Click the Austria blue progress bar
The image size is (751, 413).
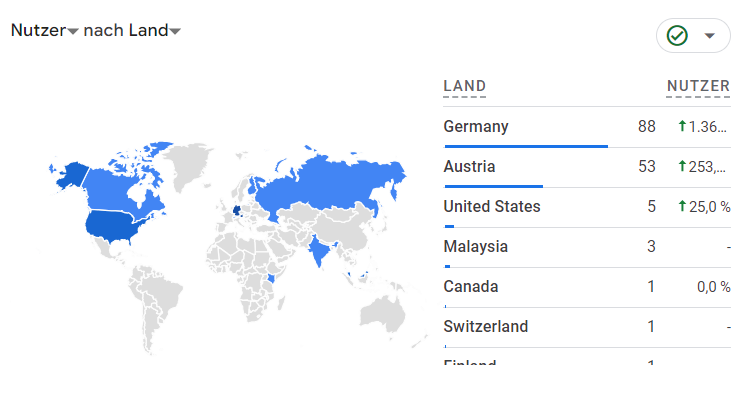494,186
